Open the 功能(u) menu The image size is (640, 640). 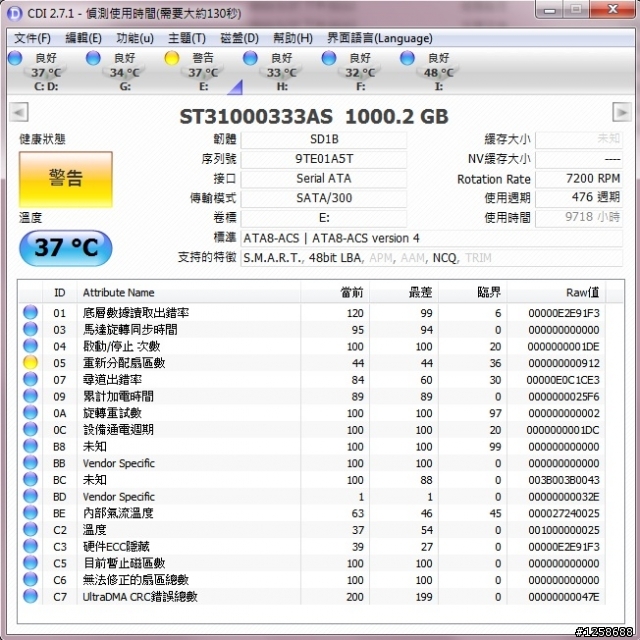point(135,38)
